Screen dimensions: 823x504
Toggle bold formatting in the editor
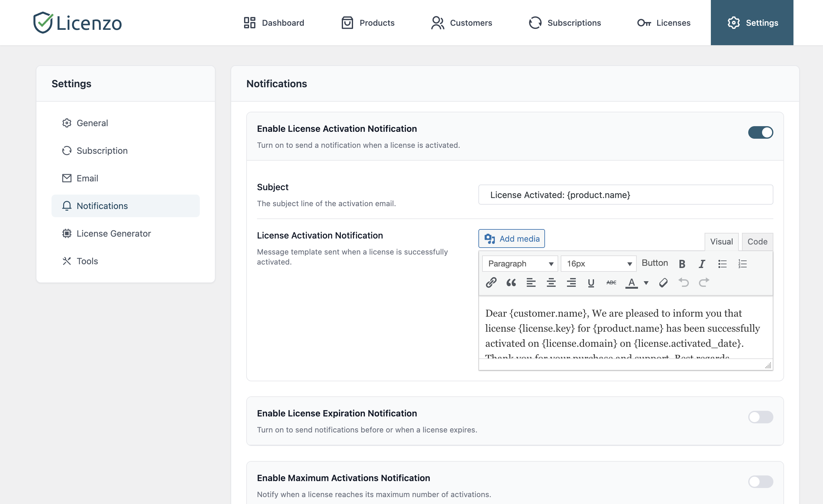point(682,264)
